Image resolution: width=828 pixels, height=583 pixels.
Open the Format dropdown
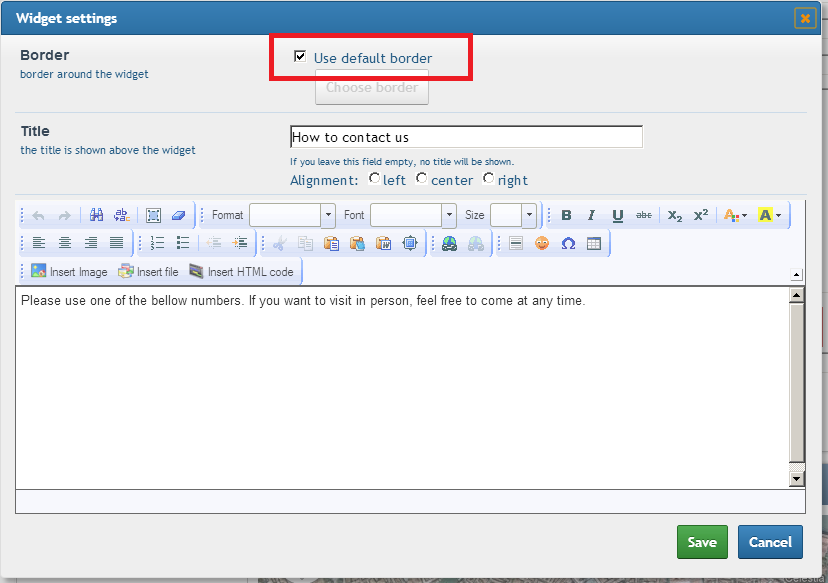pos(328,216)
